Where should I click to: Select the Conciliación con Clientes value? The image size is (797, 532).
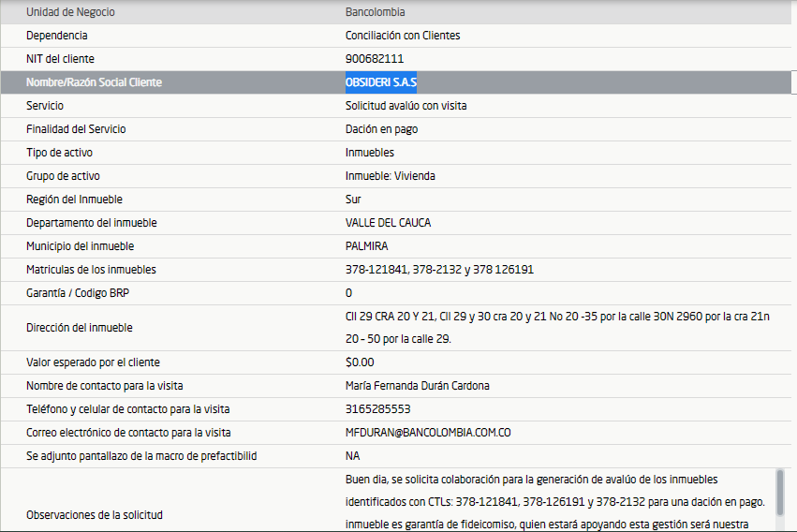point(403,36)
